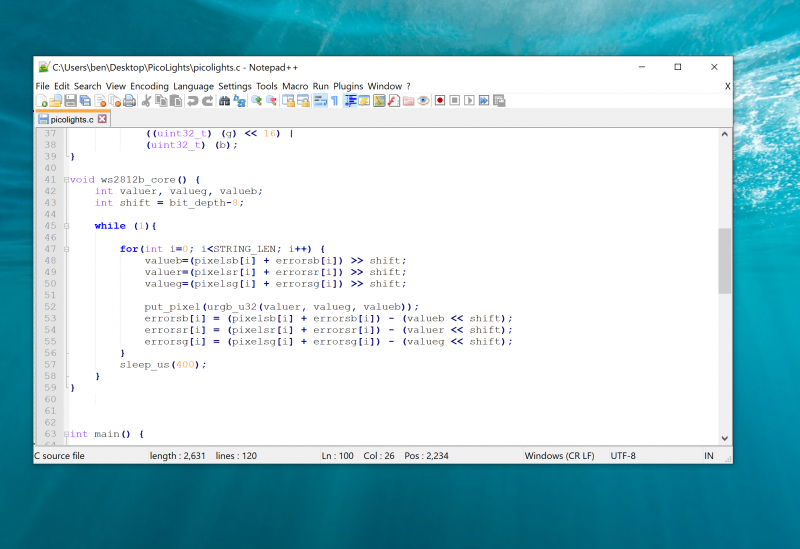Collapse the ws2812b_core function fold at line 41
The height and width of the screenshot is (549, 800).
(66, 180)
